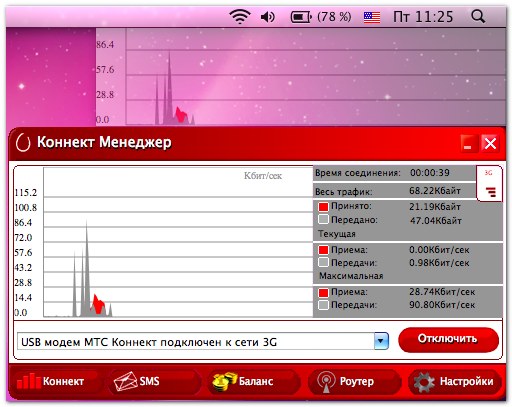The height and width of the screenshot is (407, 512).
Task: Click the envelope SMS icon
Action: point(125,381)
